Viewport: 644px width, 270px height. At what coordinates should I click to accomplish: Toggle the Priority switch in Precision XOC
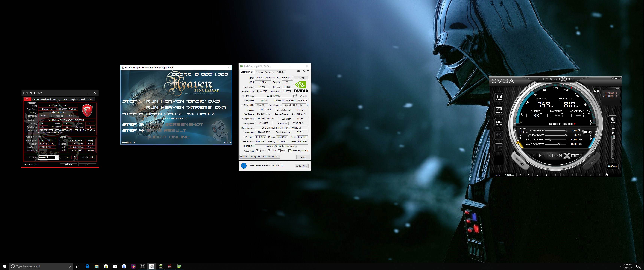pyautogui.click(x=587, y=132)
